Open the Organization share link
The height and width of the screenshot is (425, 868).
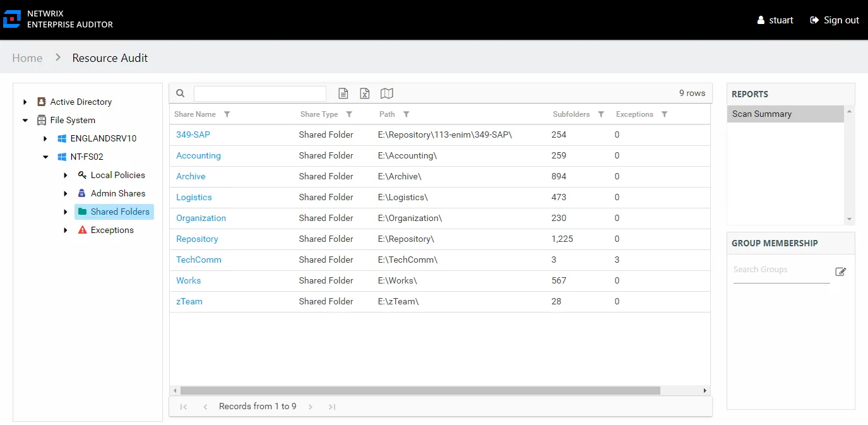201,218
